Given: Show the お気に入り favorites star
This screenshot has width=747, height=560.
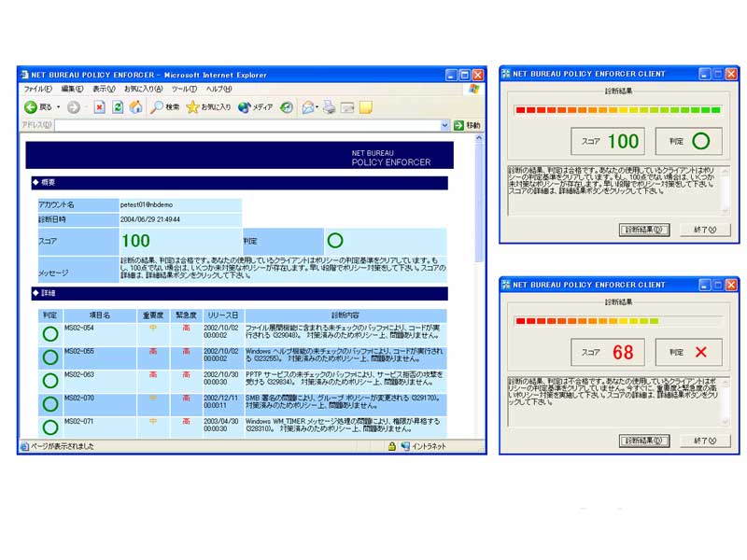Looking at the screenshot, I should coord(208,107).
